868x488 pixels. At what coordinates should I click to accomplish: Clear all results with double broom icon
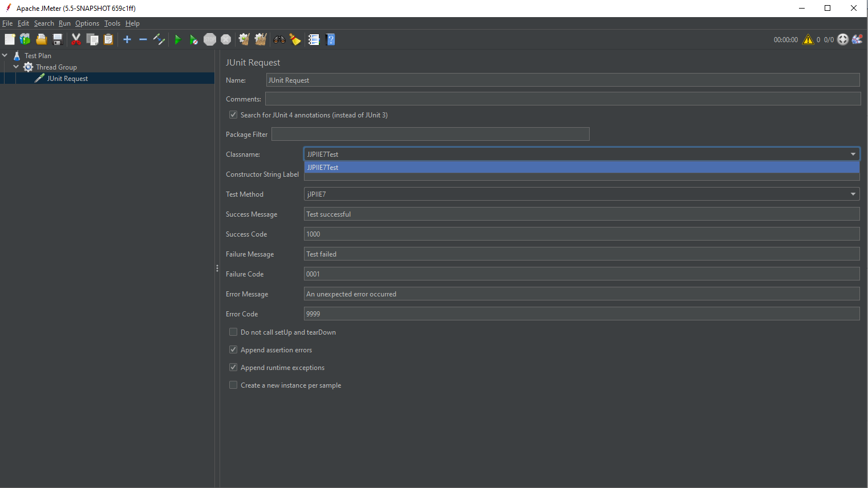coord(261,39)
